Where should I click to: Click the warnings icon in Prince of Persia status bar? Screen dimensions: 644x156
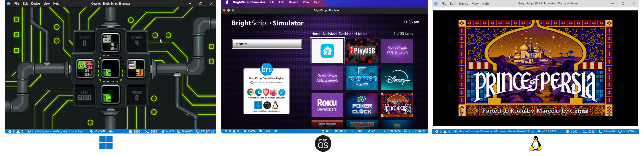tap(445, 132)
